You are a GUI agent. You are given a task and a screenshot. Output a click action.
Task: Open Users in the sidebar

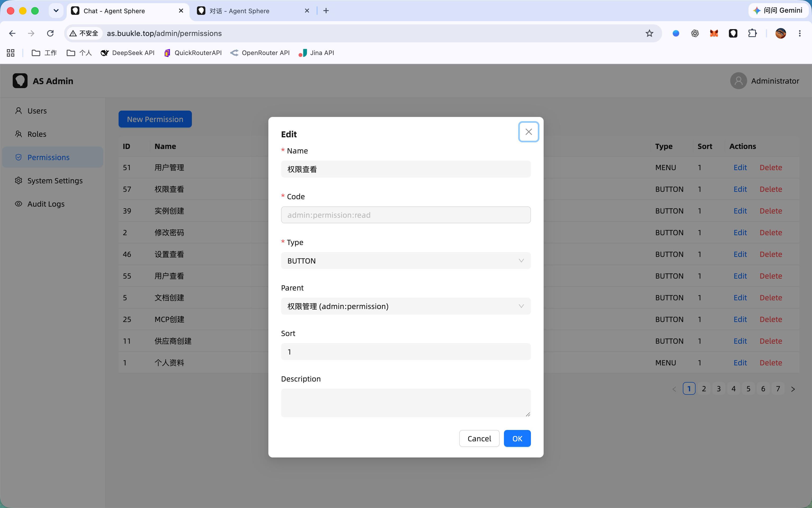click(53, 111)
